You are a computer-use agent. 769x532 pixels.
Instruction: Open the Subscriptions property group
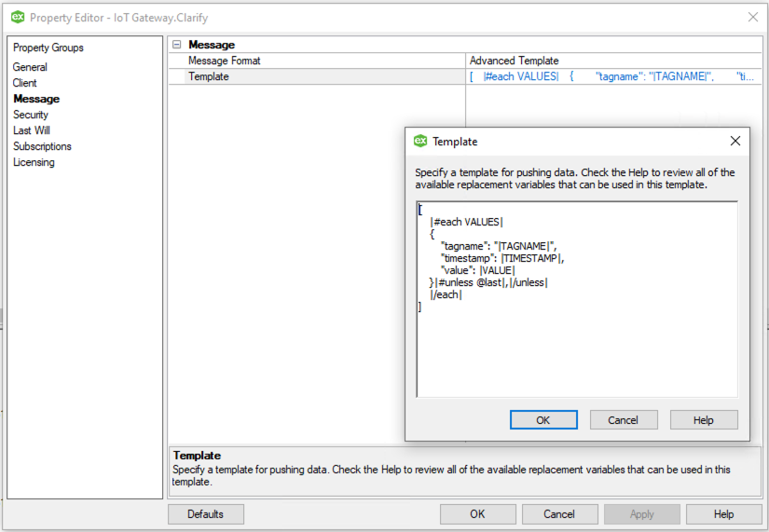(x=42, y=146)
